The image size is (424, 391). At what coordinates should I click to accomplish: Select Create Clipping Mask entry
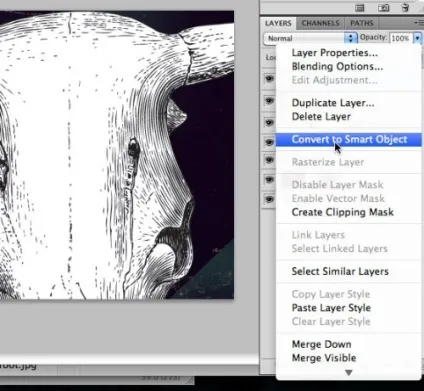pos(343,212)
